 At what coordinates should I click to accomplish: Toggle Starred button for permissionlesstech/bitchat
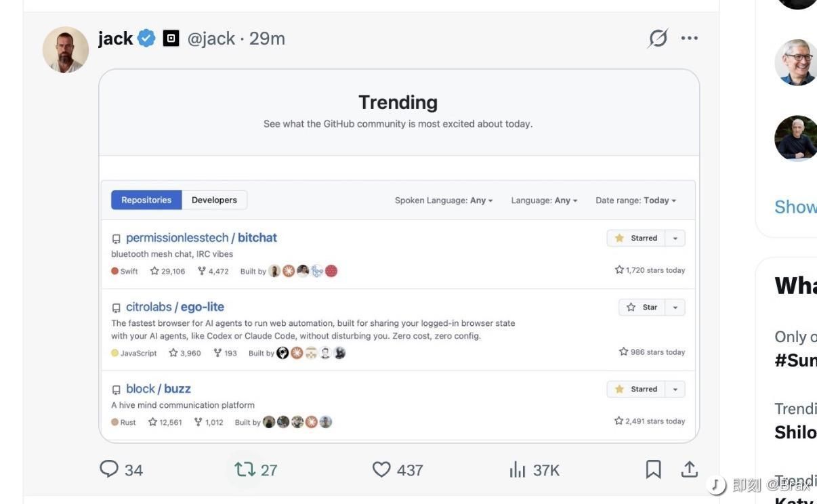636,238
